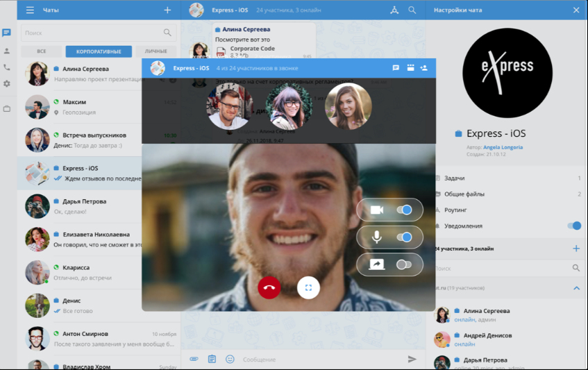The image size is (588, 370).
Task: Open the contacts icon in the left sidebar
Action: pos(6,51)
